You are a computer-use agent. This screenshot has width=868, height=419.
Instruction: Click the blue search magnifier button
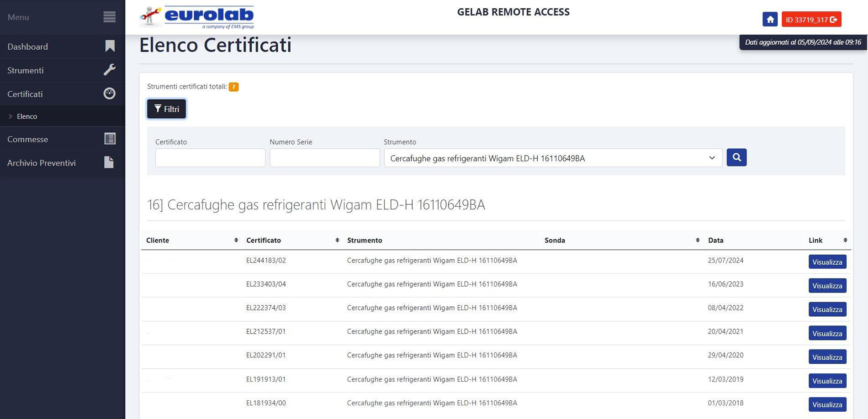[x=736, y=157]
